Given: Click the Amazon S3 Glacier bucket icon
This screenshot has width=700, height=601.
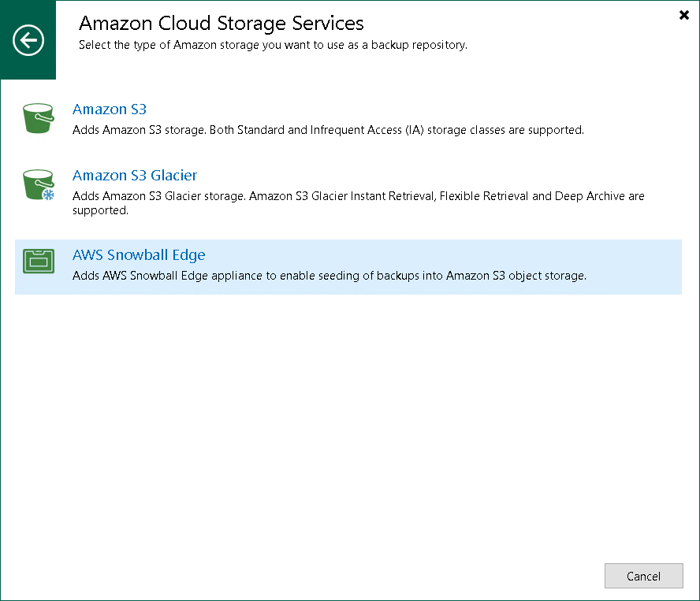Looking at the screenshot, I should click(x=36, y=184).
